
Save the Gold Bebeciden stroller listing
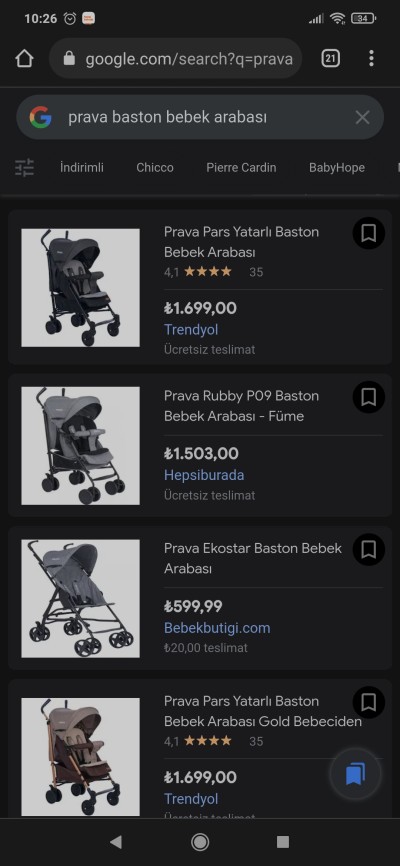369,702
